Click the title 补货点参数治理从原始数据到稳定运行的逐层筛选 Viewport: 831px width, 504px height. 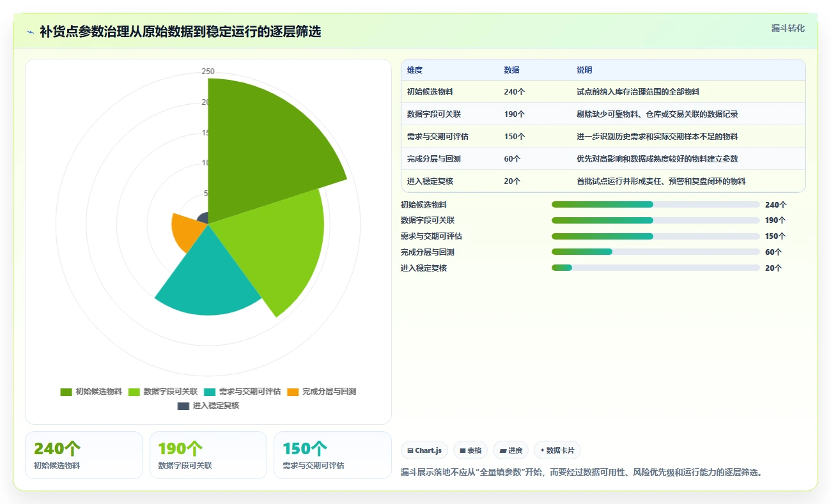(180, 31)
